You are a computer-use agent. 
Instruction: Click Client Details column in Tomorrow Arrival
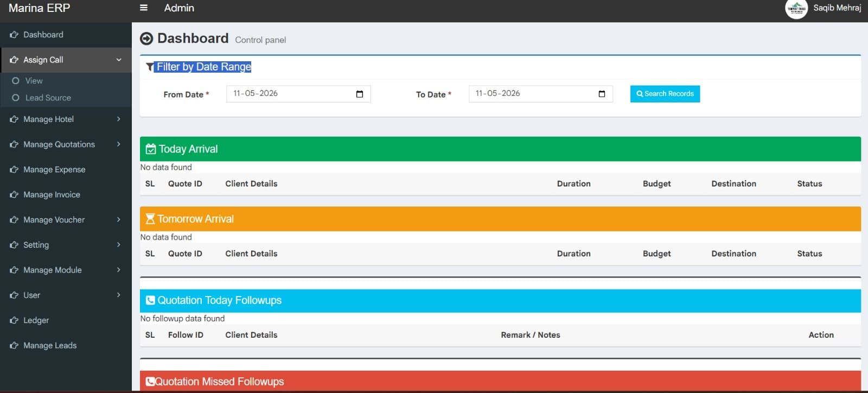pos(251,254)
